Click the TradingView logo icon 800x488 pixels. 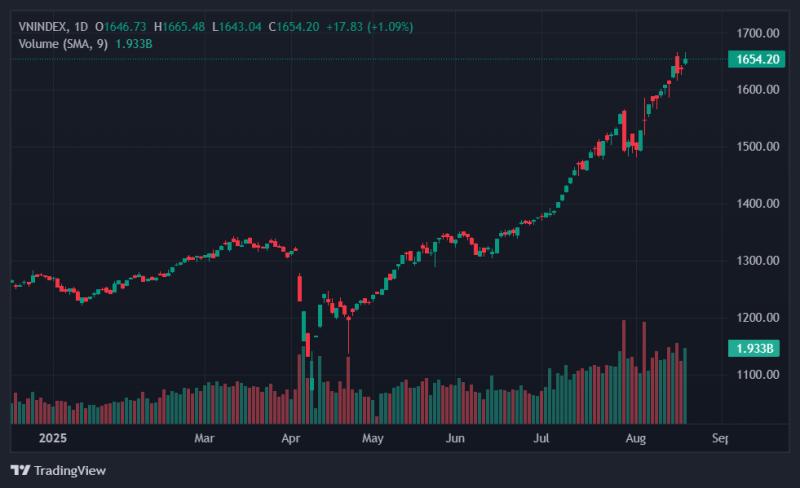(20, 470)
